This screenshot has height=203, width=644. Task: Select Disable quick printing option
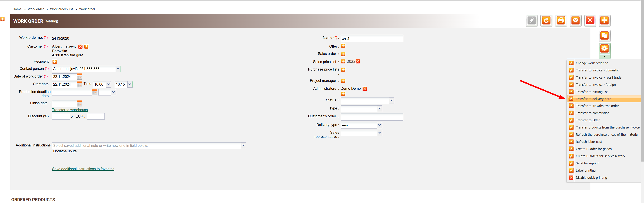[591, 178]
